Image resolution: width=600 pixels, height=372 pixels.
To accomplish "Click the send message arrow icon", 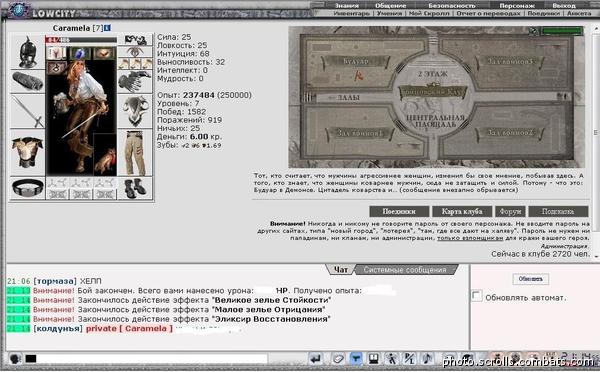I will (x=316, y=359).
